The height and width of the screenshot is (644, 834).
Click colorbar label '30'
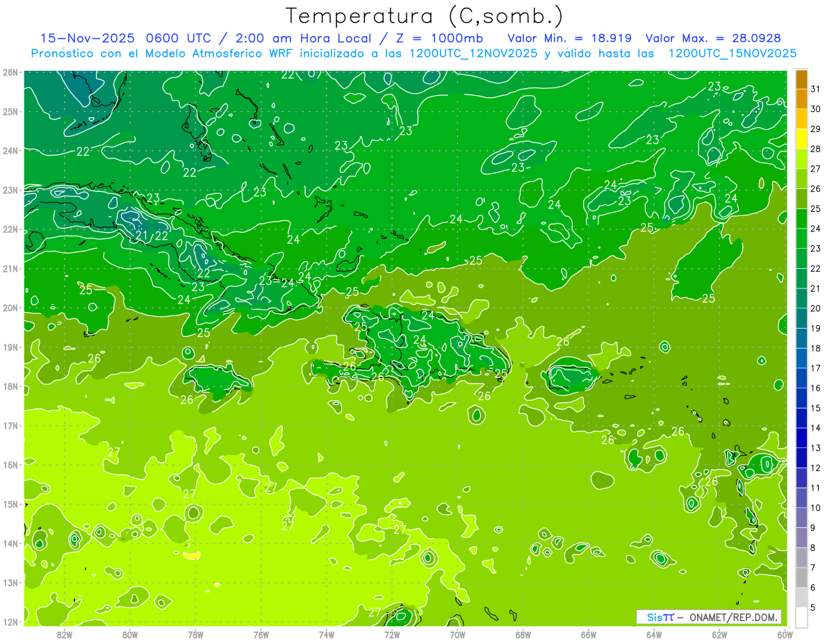coord(815,109)
